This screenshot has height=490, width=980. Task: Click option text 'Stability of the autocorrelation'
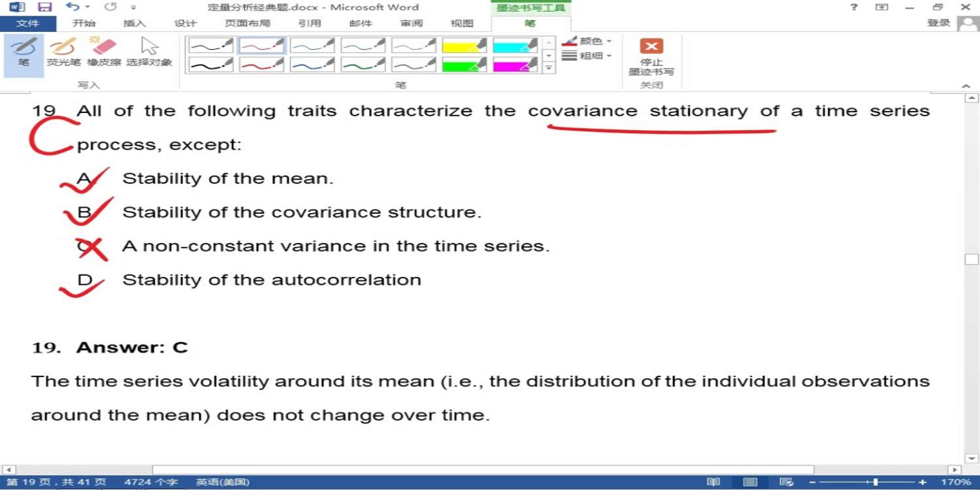pyautogui.click(x=272, y=280)
